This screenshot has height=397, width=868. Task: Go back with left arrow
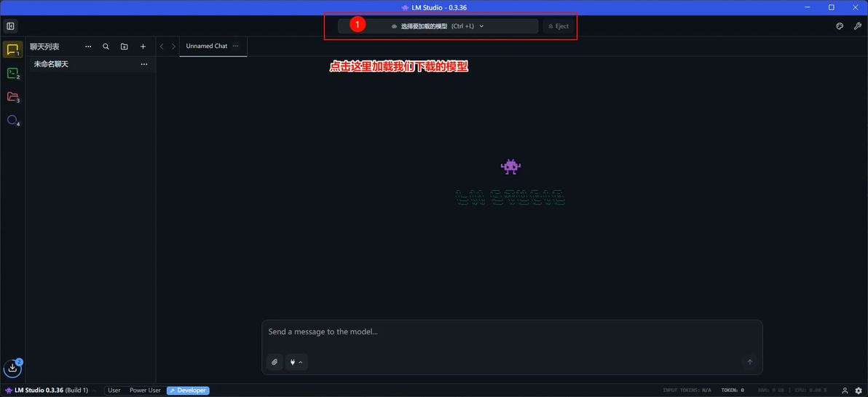tap(162, 47)
